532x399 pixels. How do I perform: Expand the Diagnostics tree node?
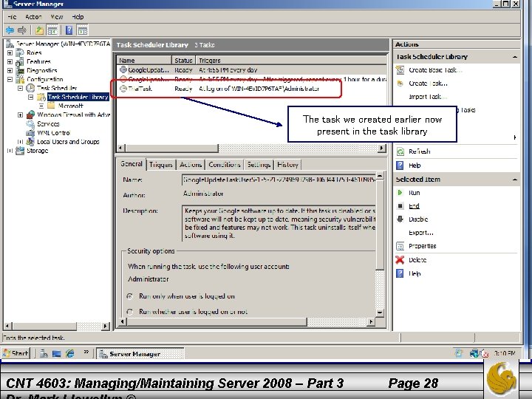pyautogui.click(x=10, y=71)
